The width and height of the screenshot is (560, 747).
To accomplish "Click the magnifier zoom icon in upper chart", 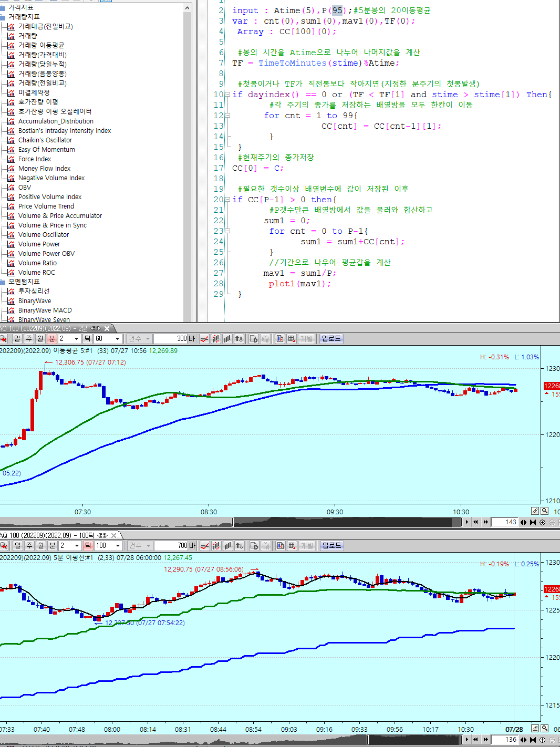I will pyautogui.click(x=545, y=511).
